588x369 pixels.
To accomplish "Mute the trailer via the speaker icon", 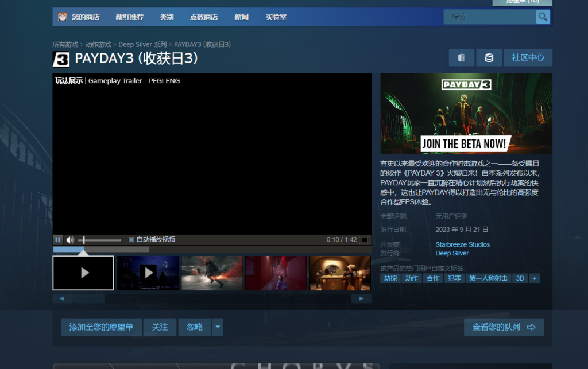I will point(70,240).
